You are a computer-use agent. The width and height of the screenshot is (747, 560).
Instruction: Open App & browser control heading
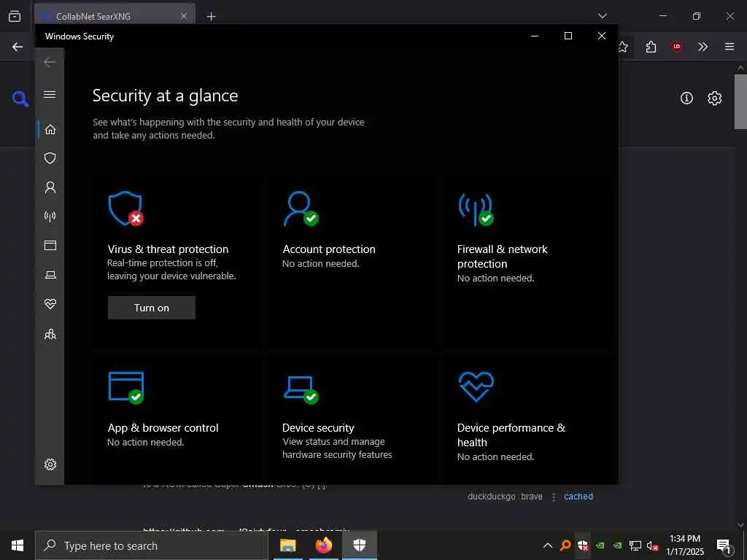tap(163, 427)
